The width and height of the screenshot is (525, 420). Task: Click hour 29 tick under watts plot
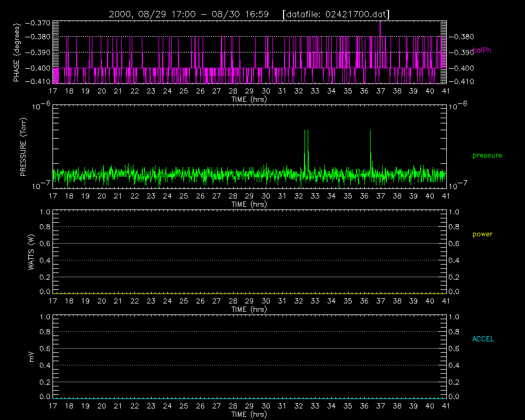(249, 301)
